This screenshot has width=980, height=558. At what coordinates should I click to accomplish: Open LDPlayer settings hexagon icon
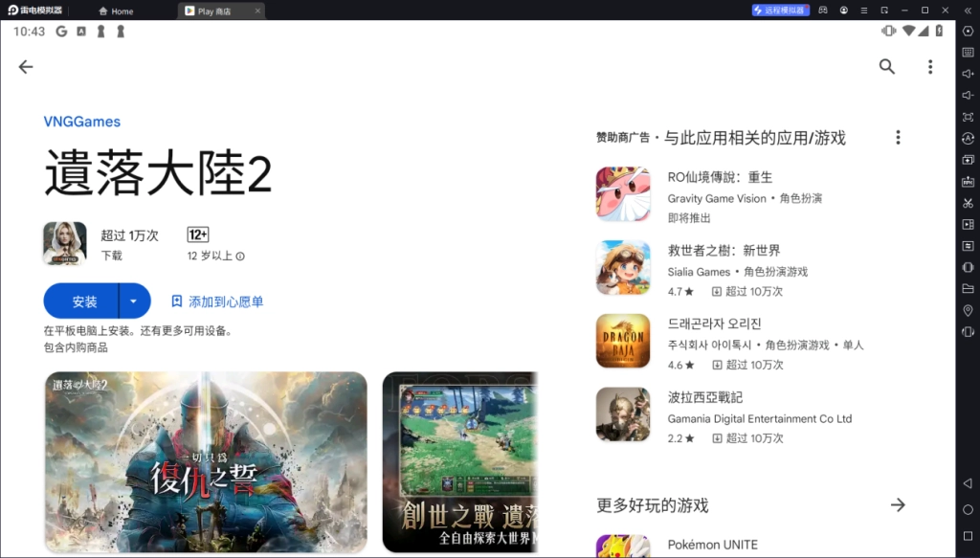point(969,32)
